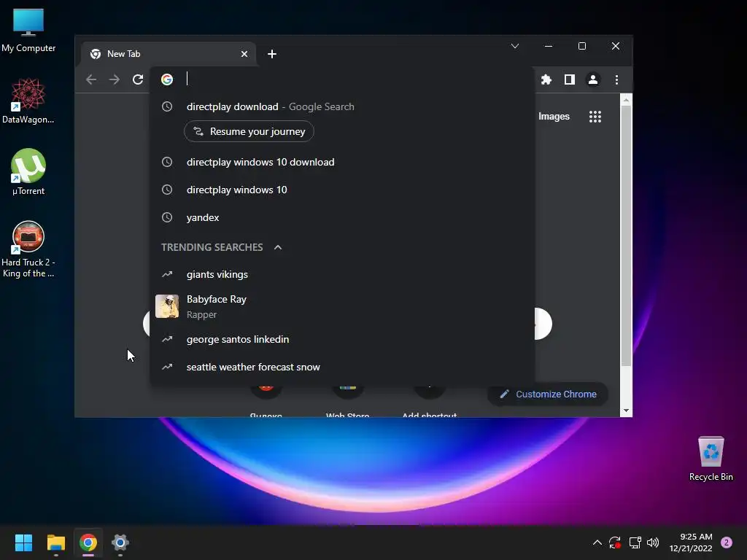Open the side panel icon
This screenshot has width=747, height=560.
pyautogui.click(x=570, y=79)
